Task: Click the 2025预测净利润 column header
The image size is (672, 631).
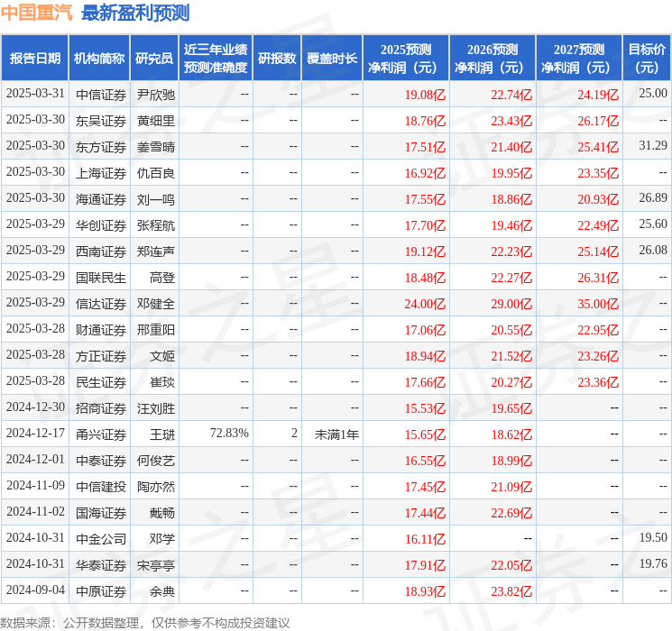Action: [x=406, y=59]
